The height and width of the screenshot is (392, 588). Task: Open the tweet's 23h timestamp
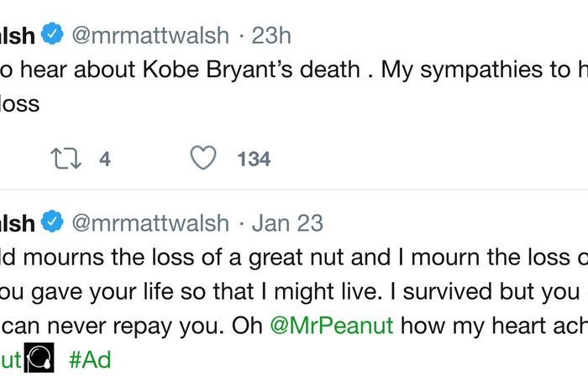[x=271, y=34]
